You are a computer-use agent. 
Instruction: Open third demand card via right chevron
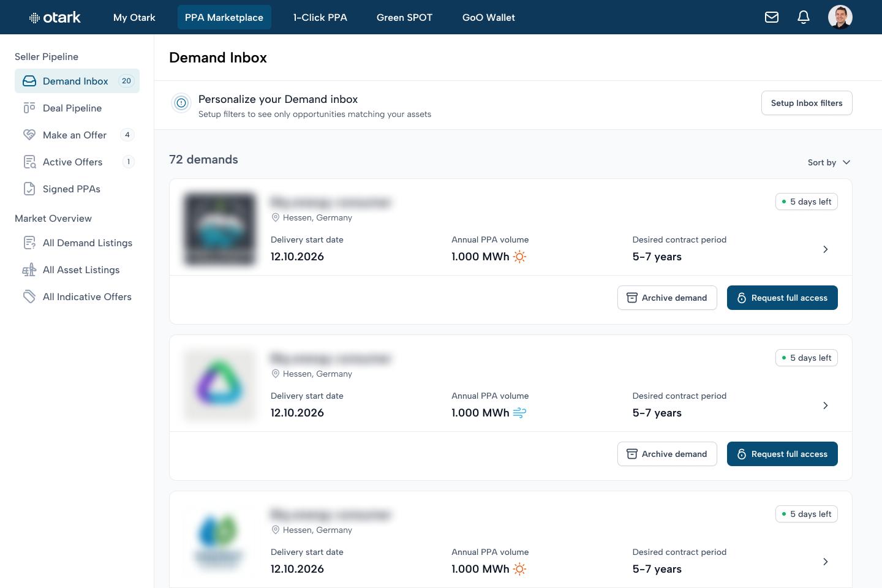click(x=826, y=562)
